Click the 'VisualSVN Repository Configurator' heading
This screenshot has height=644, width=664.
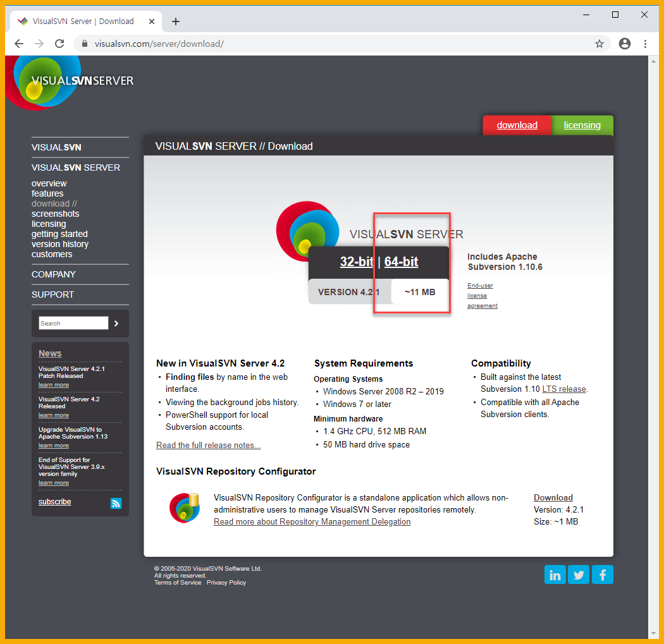tap(236, 471)
